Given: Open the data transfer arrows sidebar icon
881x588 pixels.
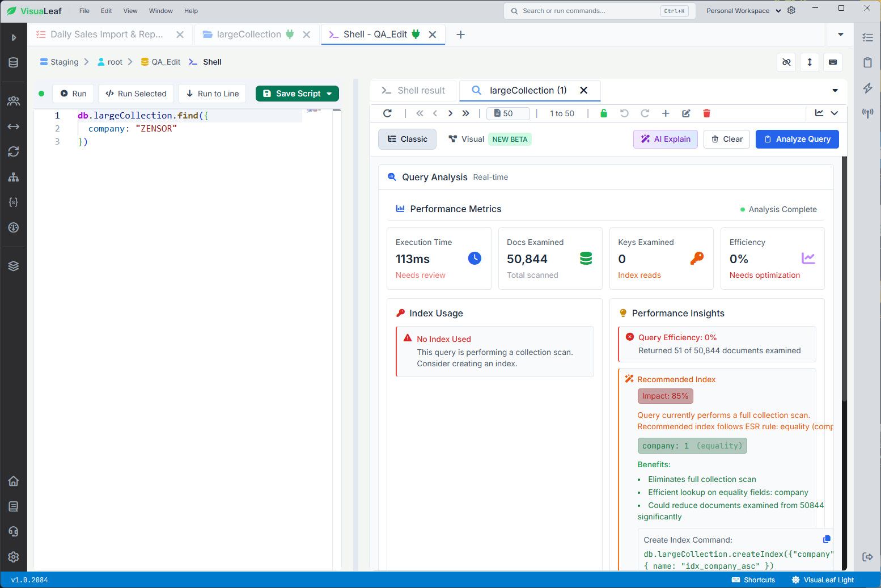Looking at the screenshot, I should 14,126.
